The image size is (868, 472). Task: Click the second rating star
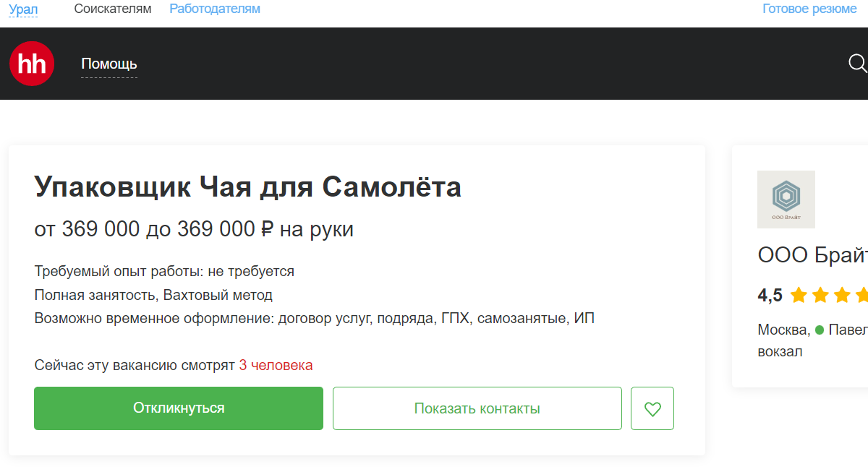click(x=820, y=296)
